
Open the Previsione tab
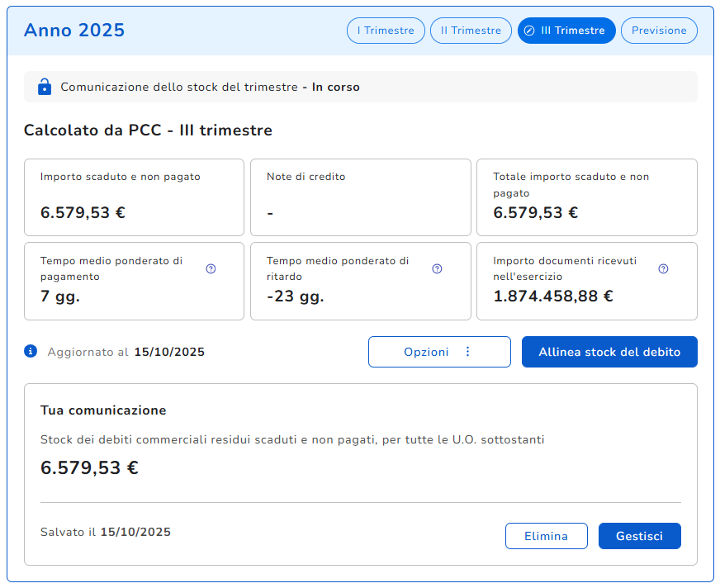(x=659, y=31)
